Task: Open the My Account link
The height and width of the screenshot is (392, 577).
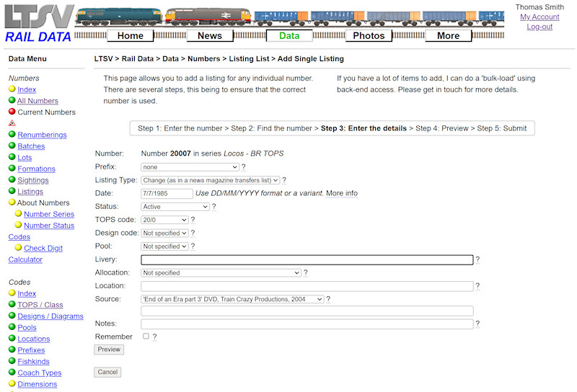Action: (539, 17)
